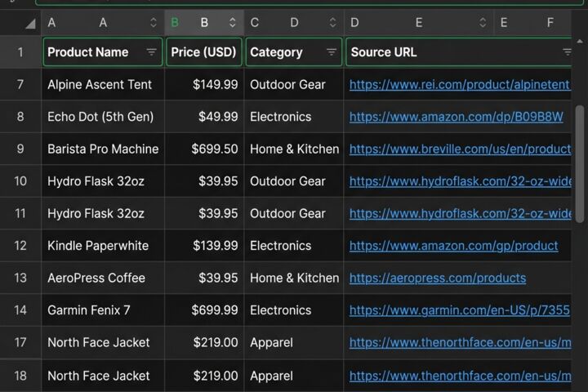Click the select-all corner triangle
The height and width of the screenshot is (392, 588).
point(30,24)
